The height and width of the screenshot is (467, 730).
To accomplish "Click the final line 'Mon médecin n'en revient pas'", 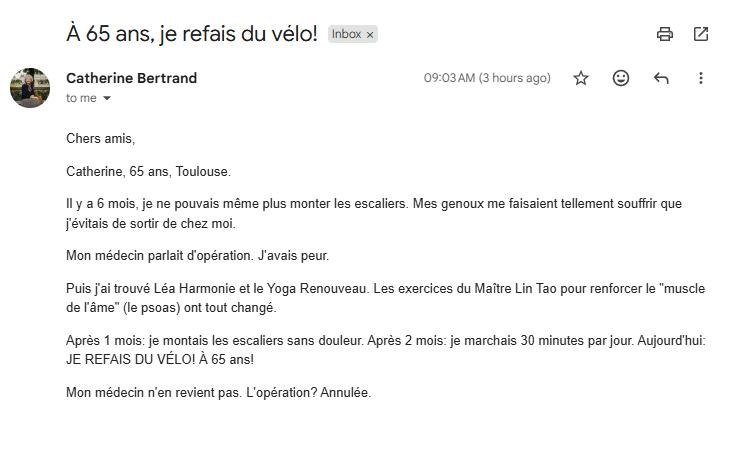I will (218, 392).
